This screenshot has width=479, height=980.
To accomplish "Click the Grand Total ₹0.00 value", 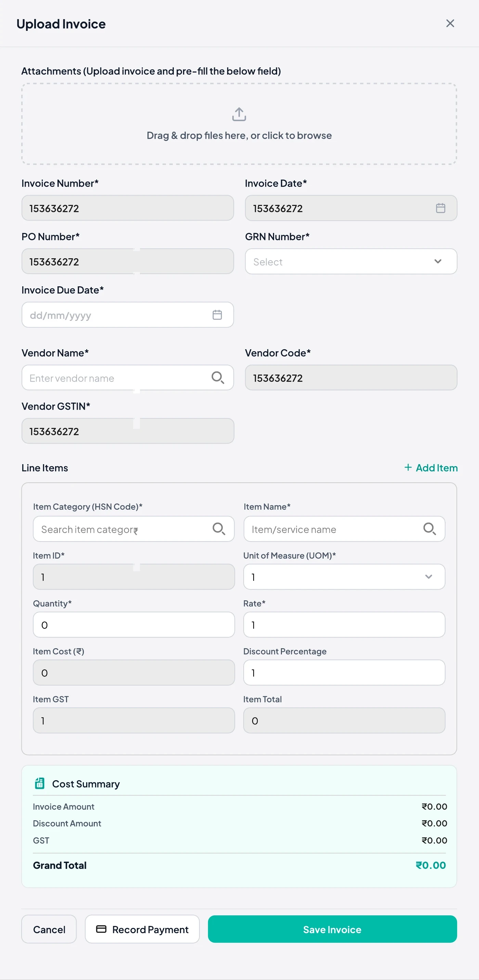I will [x=430, y=865].
